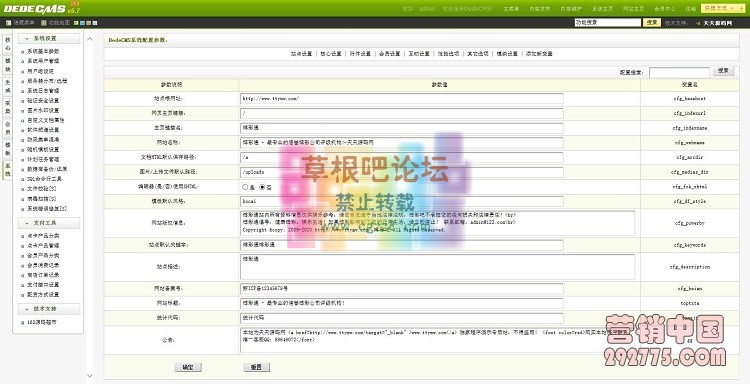Click the 站点根网址 URL field
Viewport: 750px width, 384px height.
(x=402, y=99)
